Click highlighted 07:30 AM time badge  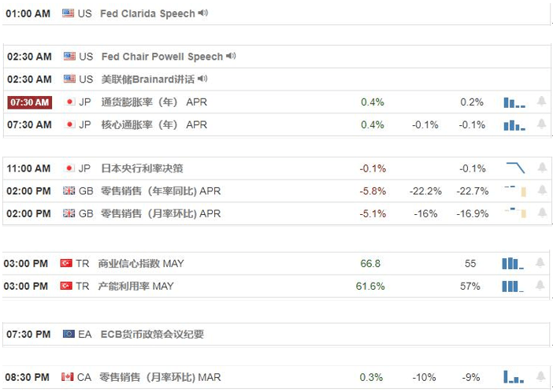pyautogui.click(x=30, y=102)
